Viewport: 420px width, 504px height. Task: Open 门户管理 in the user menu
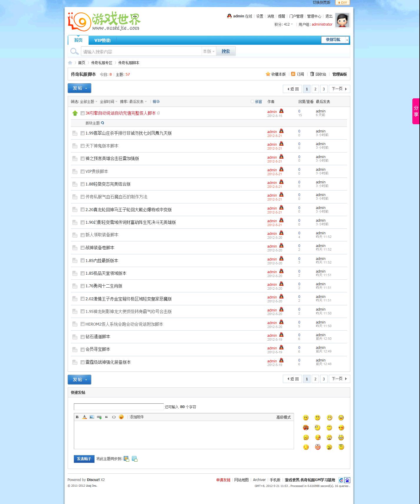[x=296, y=16]
